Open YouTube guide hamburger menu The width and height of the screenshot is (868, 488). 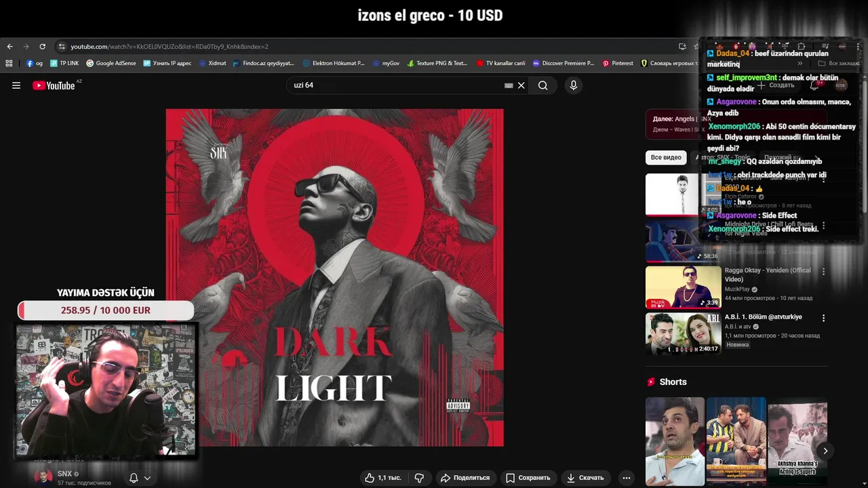pyautogui.click(x=16, y=85)
